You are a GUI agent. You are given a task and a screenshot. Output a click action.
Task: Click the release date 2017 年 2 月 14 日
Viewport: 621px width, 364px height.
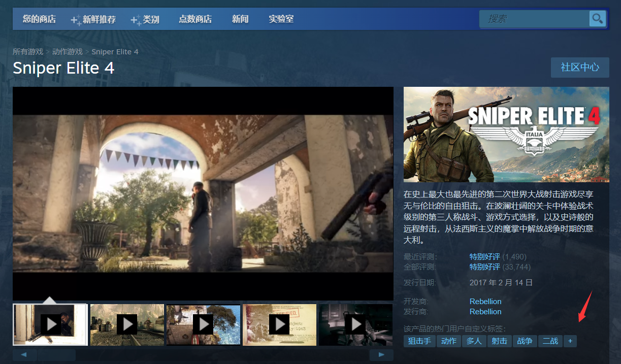point(501,283)
